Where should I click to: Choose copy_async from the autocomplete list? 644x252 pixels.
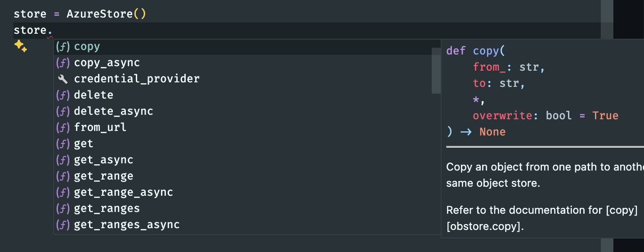pos(107,63)
